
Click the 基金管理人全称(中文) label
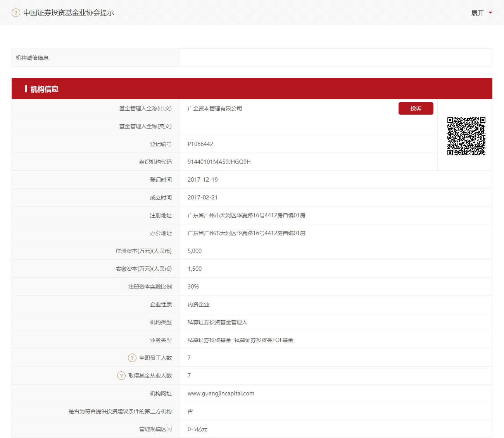click(145, 108)
